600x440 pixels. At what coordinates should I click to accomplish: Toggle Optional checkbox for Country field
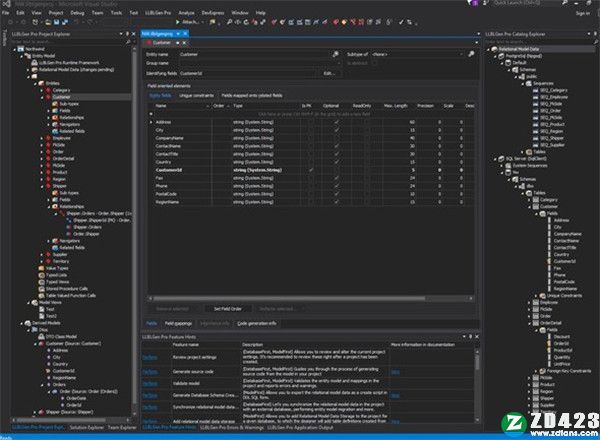336,162
